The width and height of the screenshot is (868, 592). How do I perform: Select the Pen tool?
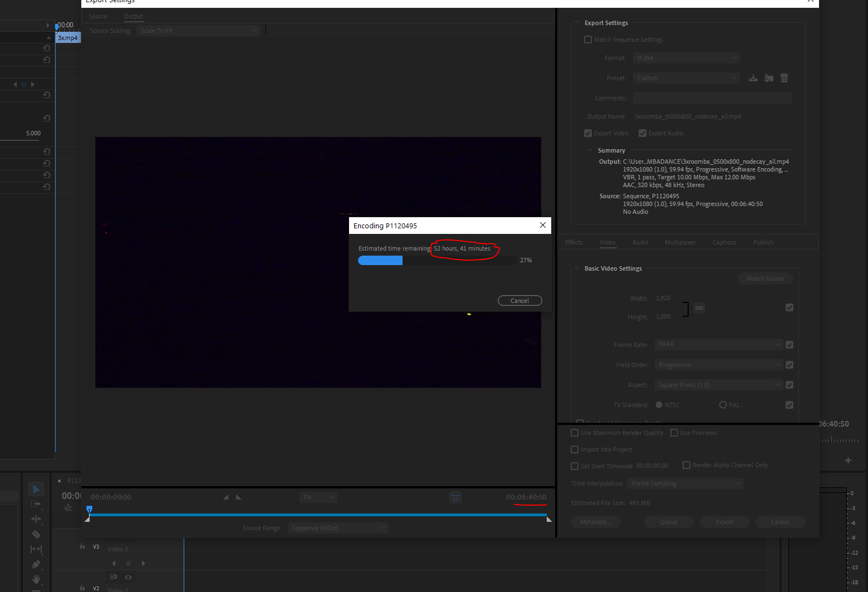pos(36,564)
